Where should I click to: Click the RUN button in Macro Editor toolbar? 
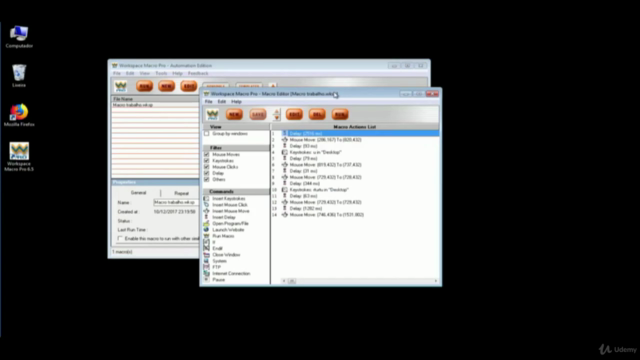coord(340,115)
